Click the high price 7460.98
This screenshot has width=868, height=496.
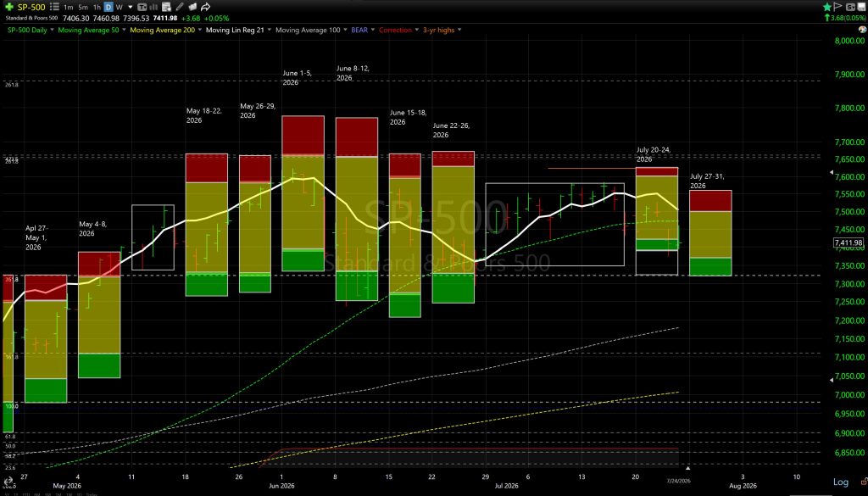pyautogui.click(x=105, y=19)
